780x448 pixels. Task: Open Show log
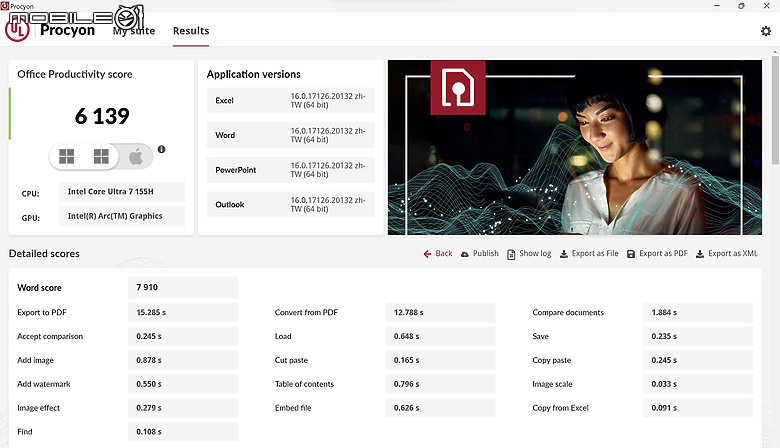pos(535,254)
